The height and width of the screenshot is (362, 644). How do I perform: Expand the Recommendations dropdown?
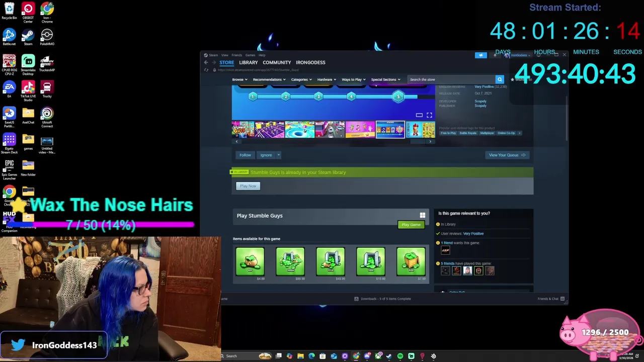(x=269, y=79)
